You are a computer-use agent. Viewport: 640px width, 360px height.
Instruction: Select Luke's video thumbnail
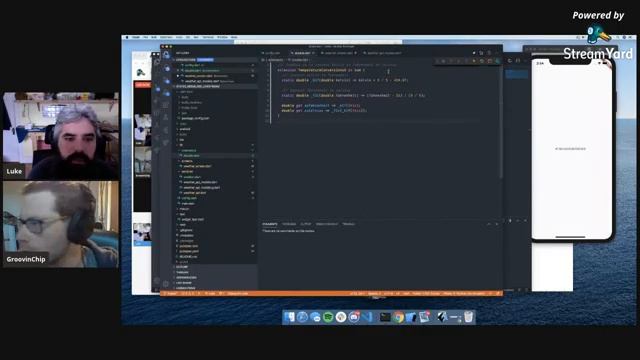point(61,136)
